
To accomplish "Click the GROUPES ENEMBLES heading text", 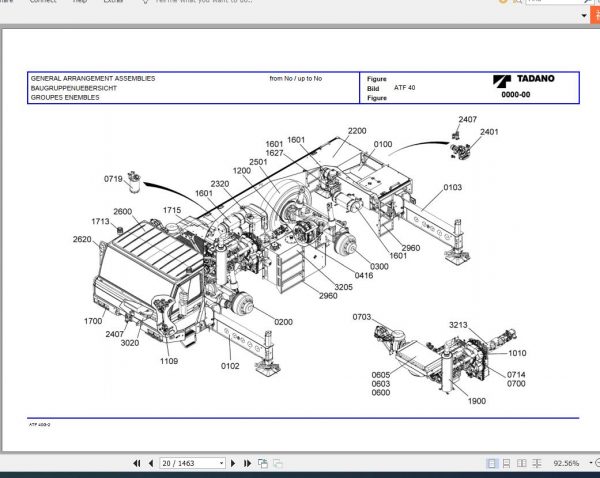I will pos(65,98).
